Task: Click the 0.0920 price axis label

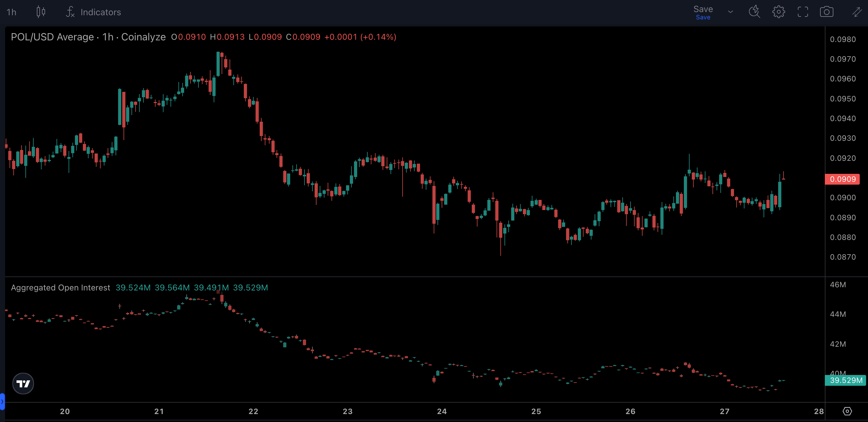Action: pos(843,158)
